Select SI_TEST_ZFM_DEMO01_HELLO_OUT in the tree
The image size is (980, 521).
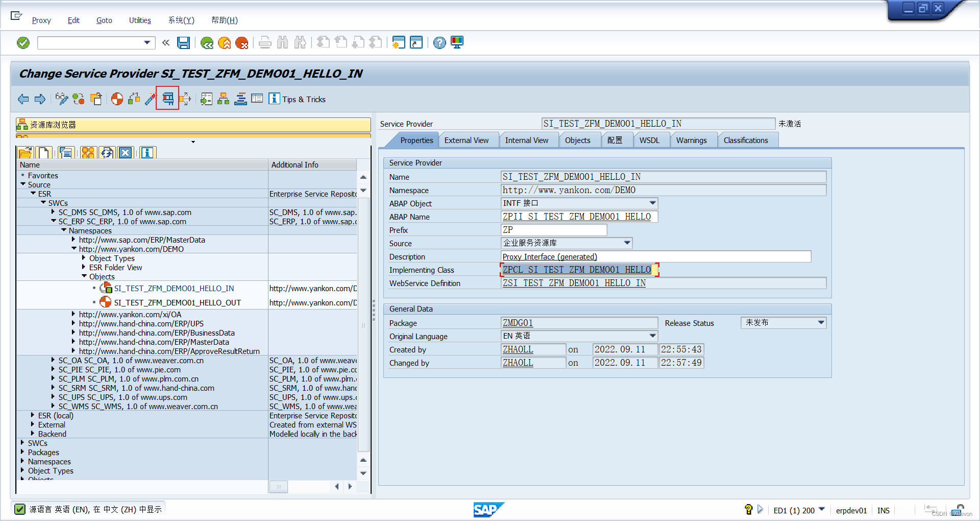point(177,302)
